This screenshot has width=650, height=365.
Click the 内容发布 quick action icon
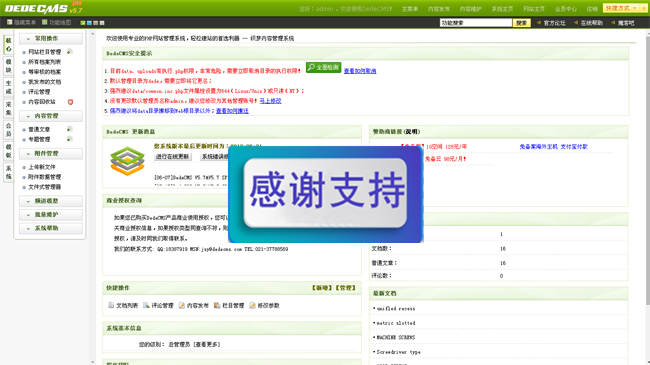pyautogui.click(x=182, y=305)
